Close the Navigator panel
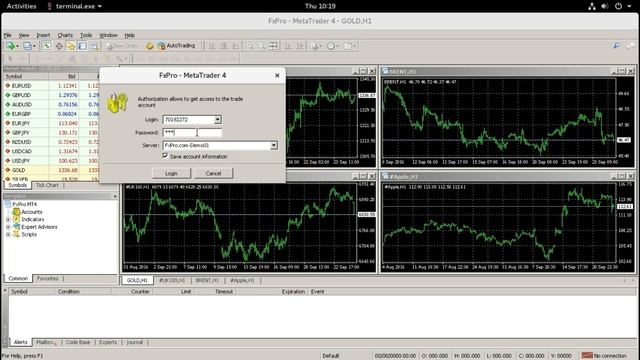This screenshot has height=360, width=640. pyautogui.click(x=115, y=197)
